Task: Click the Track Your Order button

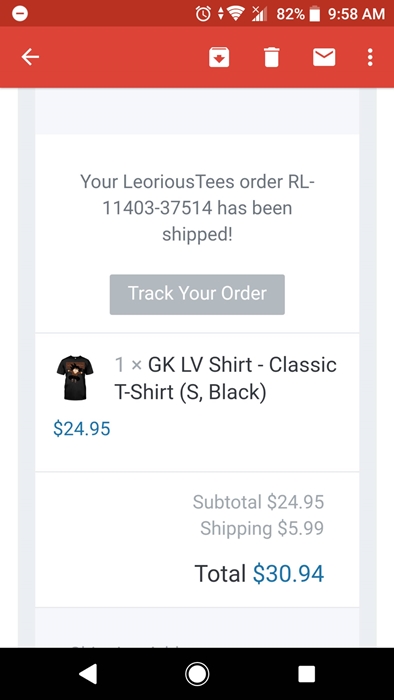Action: coord(197,294)
